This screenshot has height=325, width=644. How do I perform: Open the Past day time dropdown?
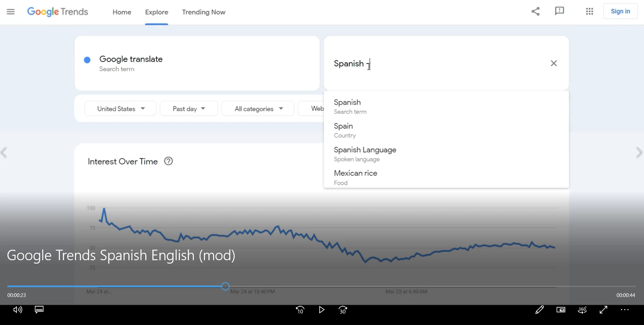[189, 109]
